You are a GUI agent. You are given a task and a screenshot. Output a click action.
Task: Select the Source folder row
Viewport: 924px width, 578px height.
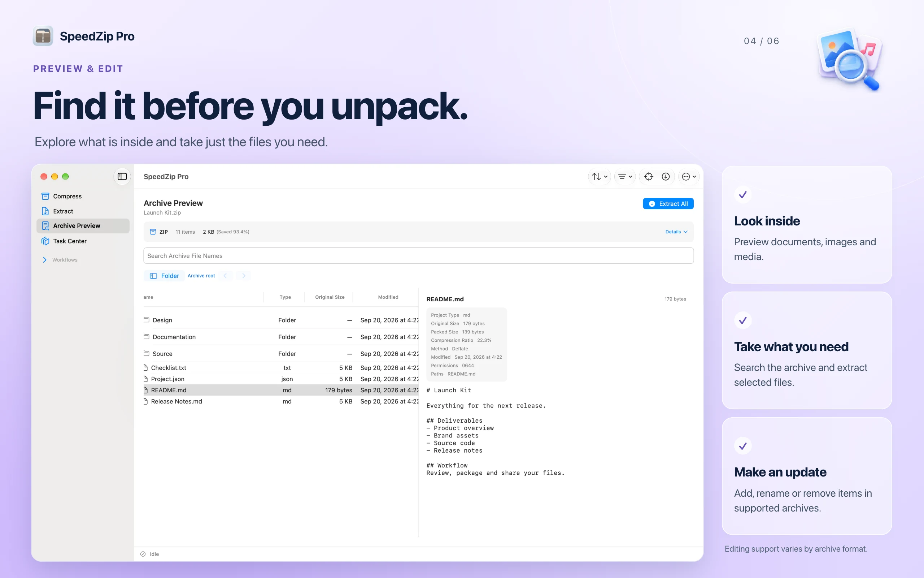pyautogui.click(x=281, y=354)
